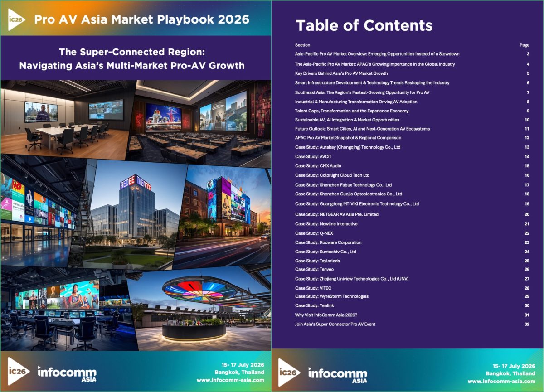
Task: Open Smart Infrastructure Development & Technology Trends entry
Action: click(x=372, y=83)
